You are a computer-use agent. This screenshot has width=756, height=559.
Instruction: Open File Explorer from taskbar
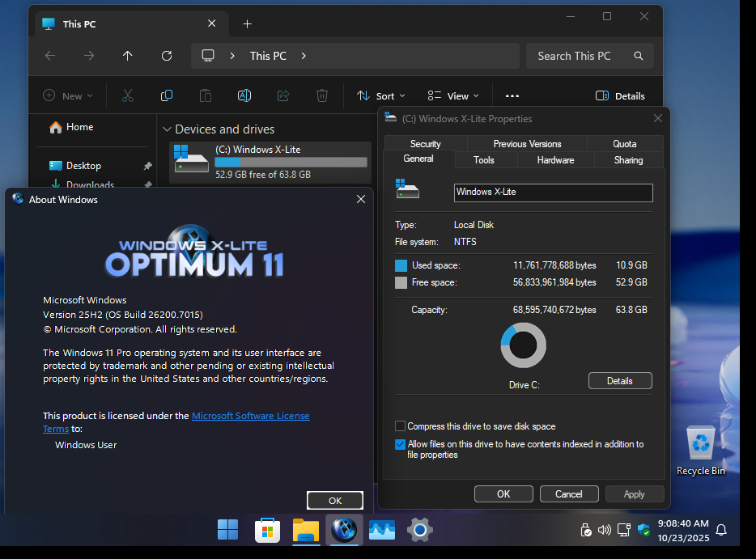pos(306,530)
